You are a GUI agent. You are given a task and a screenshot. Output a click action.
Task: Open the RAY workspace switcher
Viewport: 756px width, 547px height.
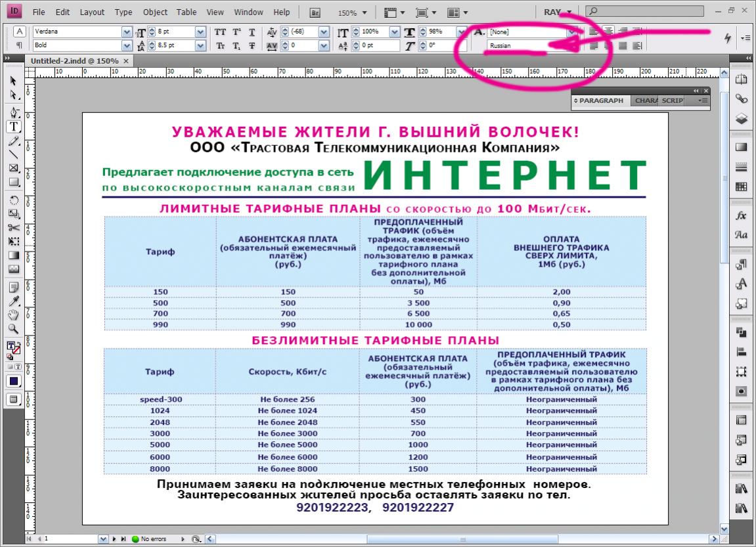point(558,12)
